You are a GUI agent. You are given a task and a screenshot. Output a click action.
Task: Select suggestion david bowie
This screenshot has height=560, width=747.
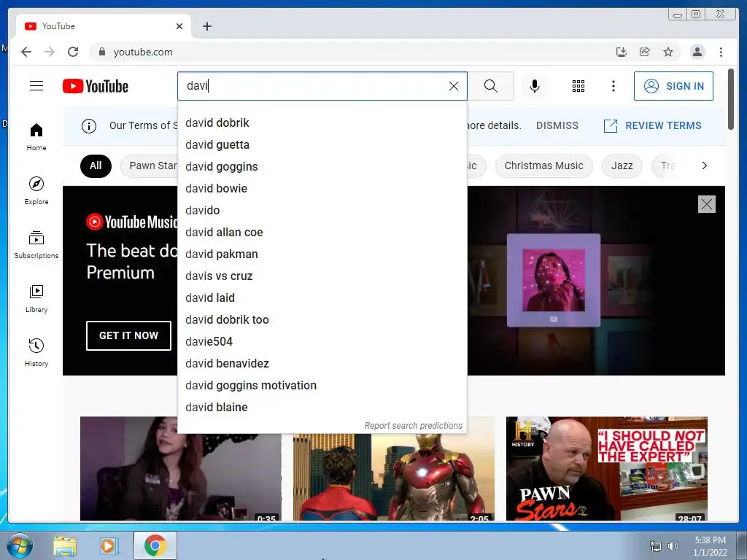322,189
